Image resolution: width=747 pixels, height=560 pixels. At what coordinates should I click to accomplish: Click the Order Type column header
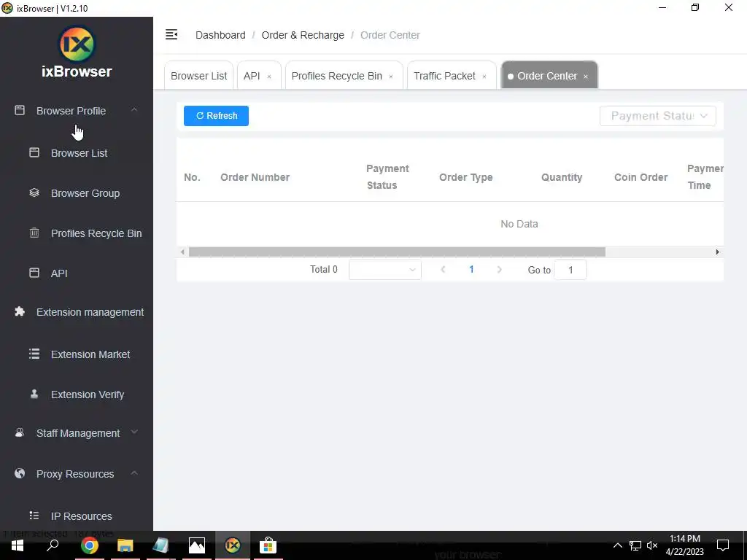466,177
